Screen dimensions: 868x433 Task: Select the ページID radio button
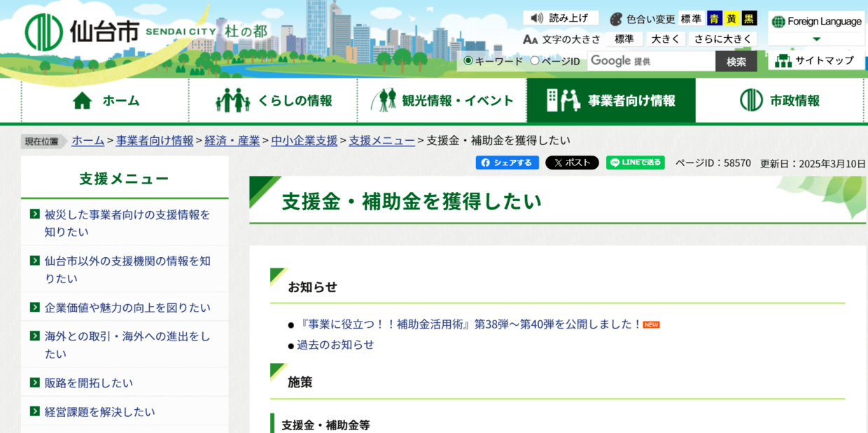[535, 61]
